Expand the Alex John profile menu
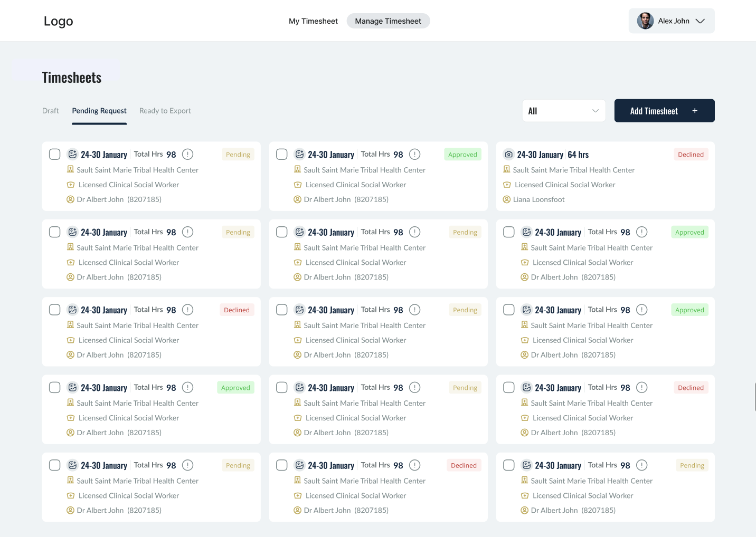 [x=671, y=21]
